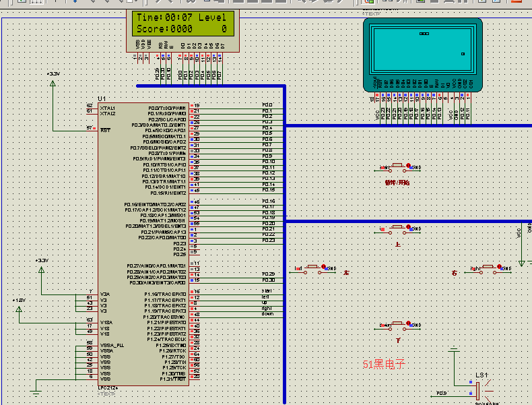Click the P0.15 wire label on the bus
The width and height of the screenshot is (532, 405).
[x=269, y=190]
